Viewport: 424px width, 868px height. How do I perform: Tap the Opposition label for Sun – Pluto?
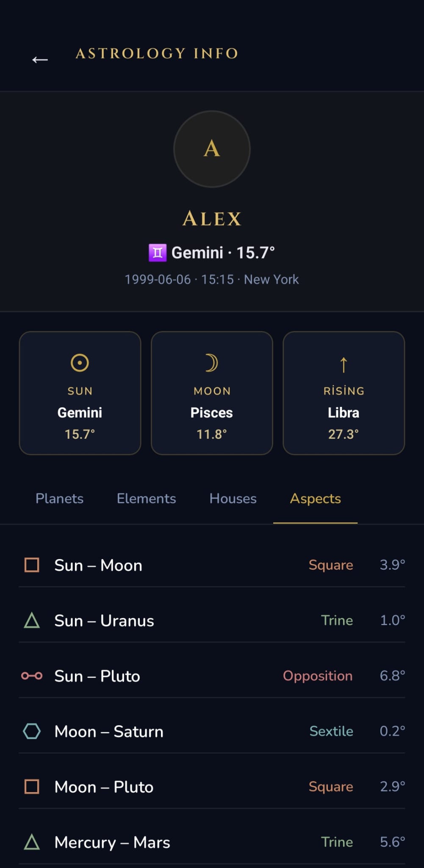coord(318,676)
